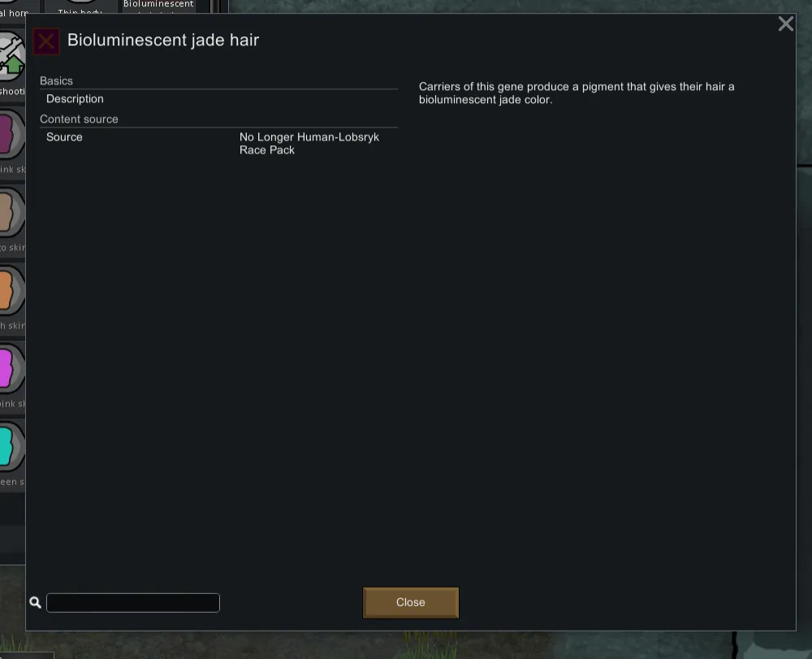The height and width of the screenshot is (659, 812).
Task: Click the magnifying glass search icon
Action: pyautogui.click(x=35, y=602)
